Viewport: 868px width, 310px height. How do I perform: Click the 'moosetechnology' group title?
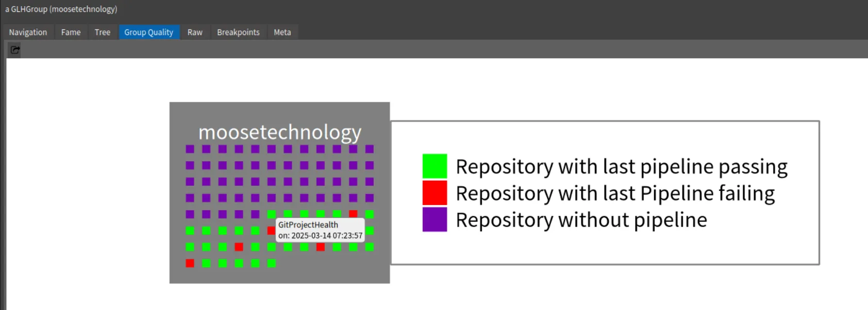coord(280,132)
